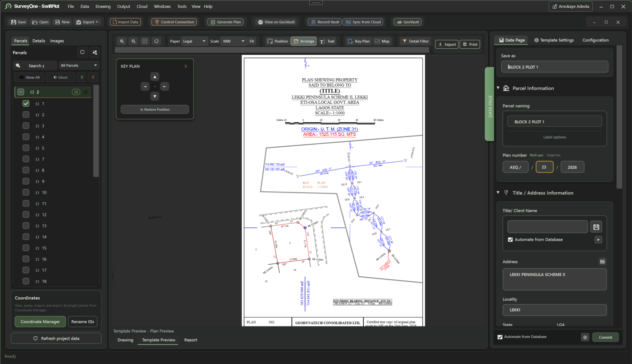Click Generate Plan toolbar button
The width and height of the screenshot is (632, 364).
225,22
